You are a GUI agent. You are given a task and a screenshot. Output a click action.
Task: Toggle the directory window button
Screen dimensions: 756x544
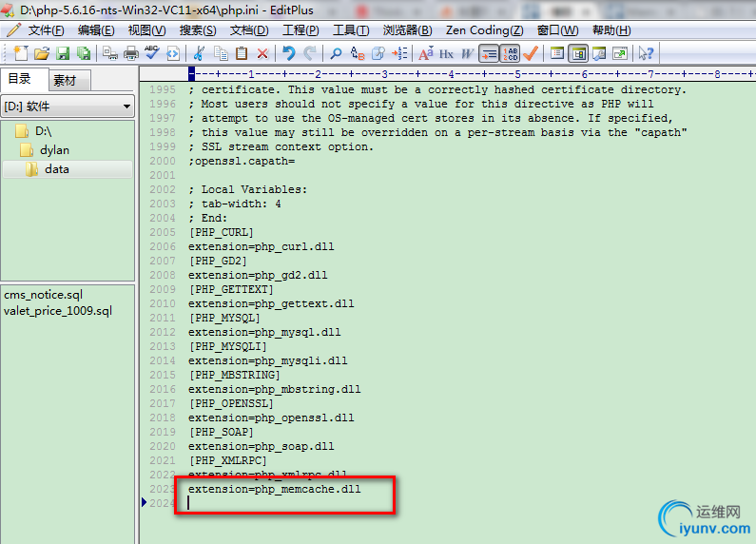tap(577, 53)
